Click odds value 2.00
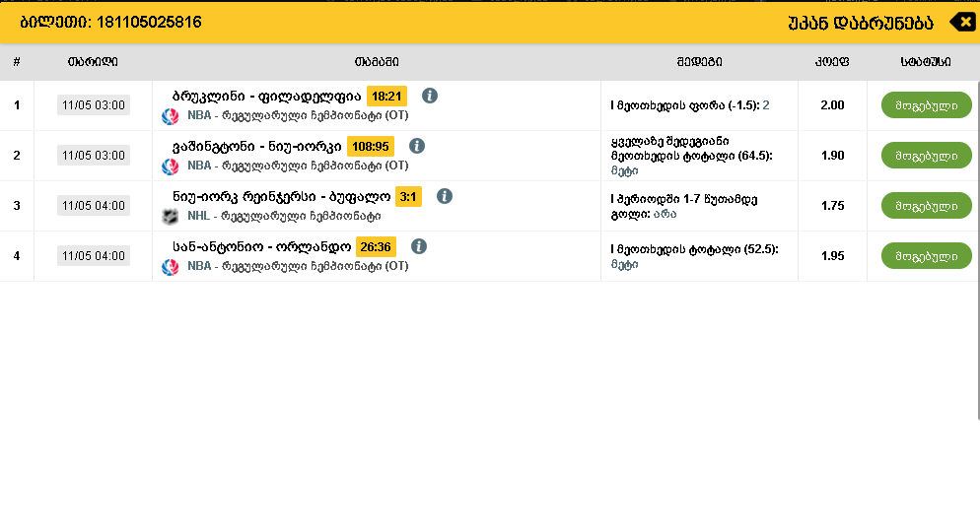 point(832,104)
